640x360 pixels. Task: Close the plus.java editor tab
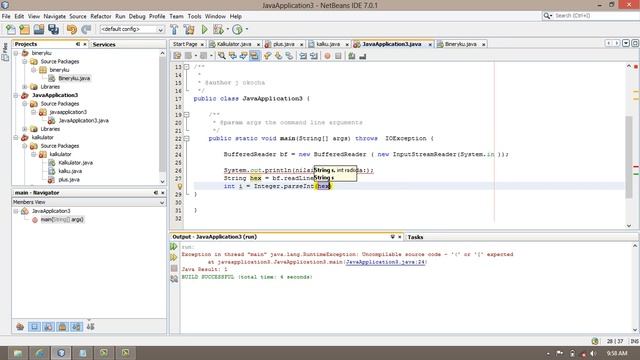coord(302,44)
